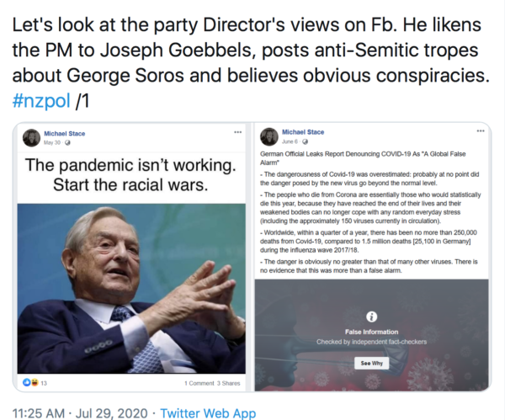
Task: Open Michael Stace name on the May 30 post
Action: coord(65,133)
